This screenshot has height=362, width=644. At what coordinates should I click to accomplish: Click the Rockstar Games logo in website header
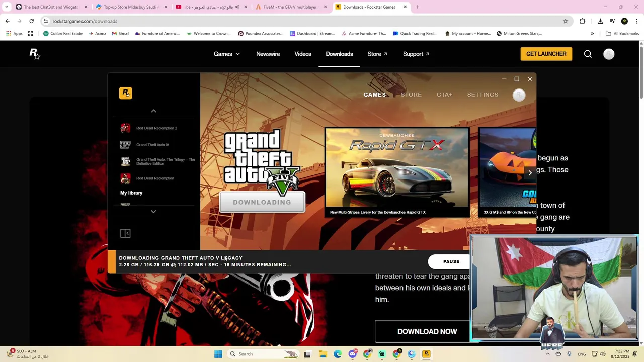[x=34, y=54]
